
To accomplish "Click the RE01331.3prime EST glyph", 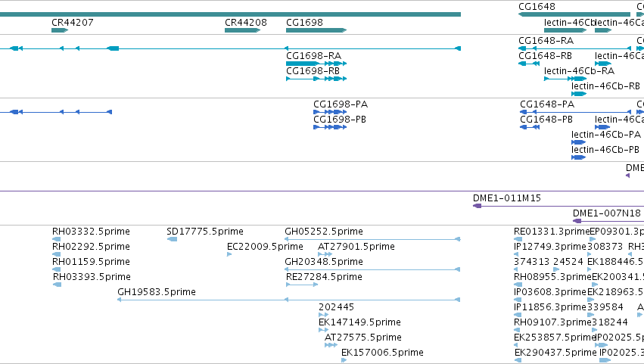I will [x=518, y=239].
